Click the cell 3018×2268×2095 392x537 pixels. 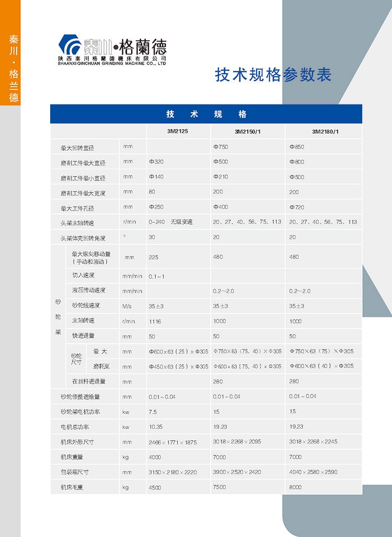click(237, 441)
